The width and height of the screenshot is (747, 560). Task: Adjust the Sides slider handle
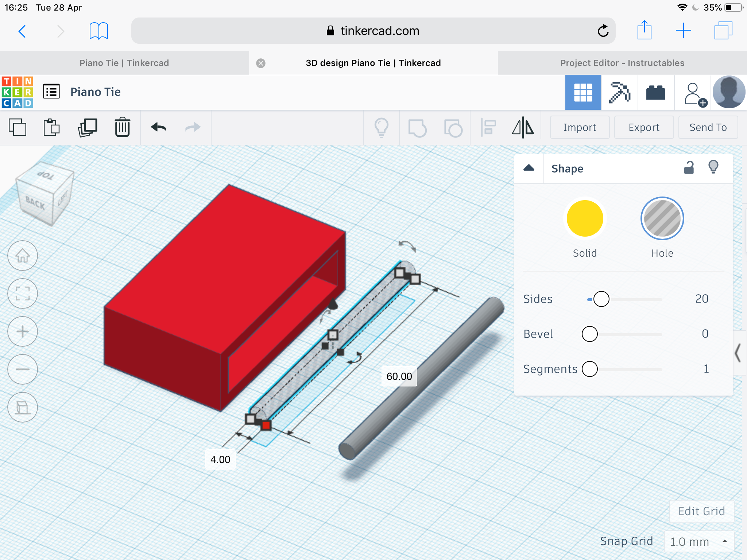(x=601, y=299)
